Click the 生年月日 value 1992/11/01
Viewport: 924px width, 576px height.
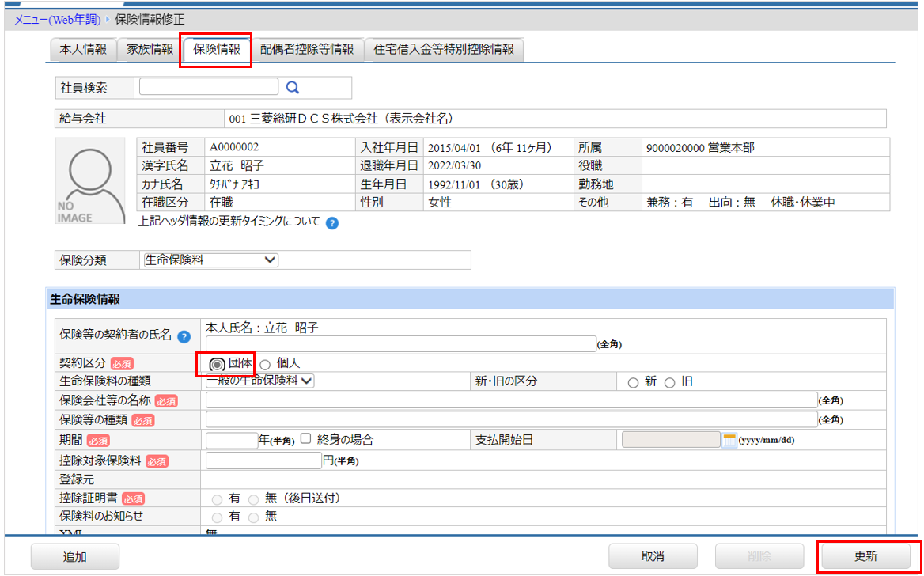(x=455, y=184)
